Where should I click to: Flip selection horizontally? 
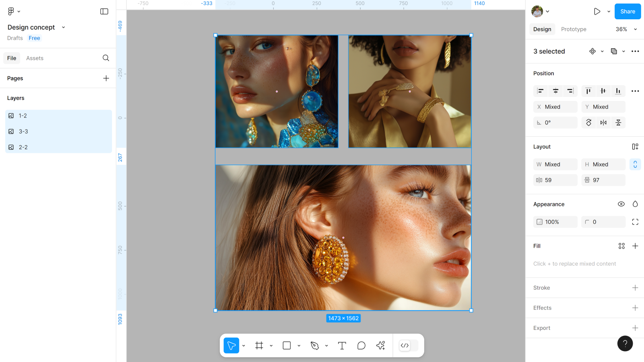click(x=603, y=123)
